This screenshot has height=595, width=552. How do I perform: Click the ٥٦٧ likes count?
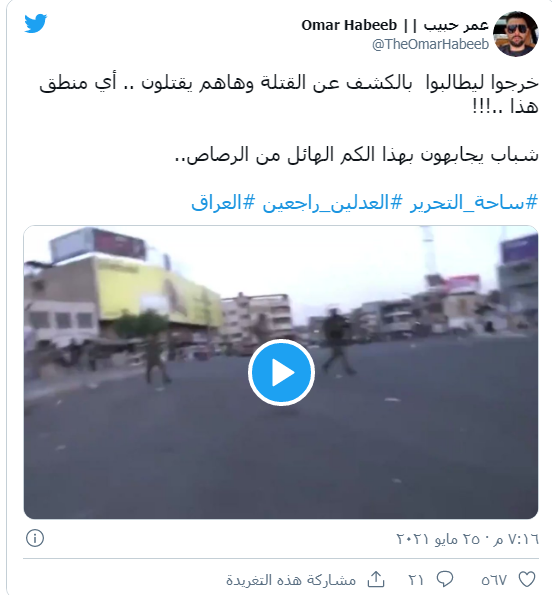[494, 580]
